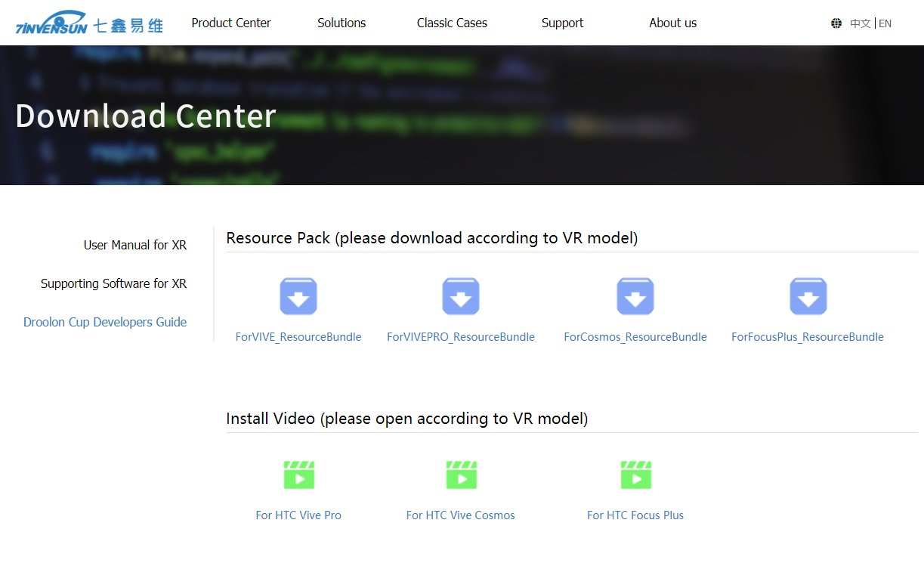Click download icon above ForCosmos_ResourceBundle
Screen dimensions: 924x563
(x=635, y=296)
